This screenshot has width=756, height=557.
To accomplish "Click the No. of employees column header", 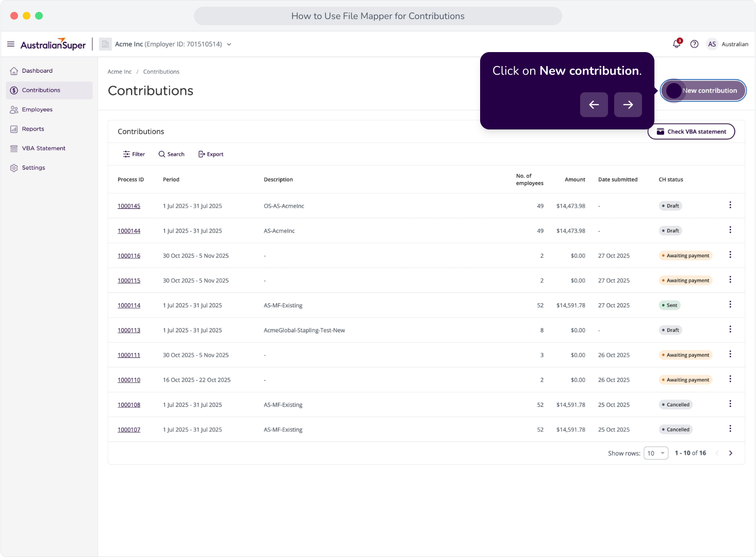I will point(530,179).
